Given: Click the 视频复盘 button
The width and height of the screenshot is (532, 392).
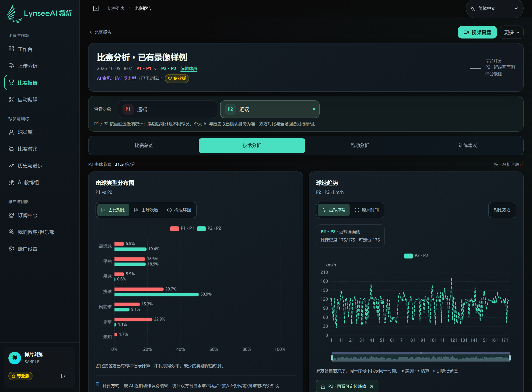Looking at the screenshot, I should (x=477, y=32).
